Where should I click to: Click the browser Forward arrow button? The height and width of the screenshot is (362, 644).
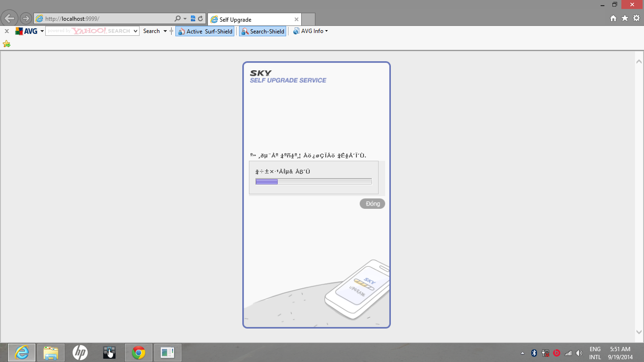[26, 19]
